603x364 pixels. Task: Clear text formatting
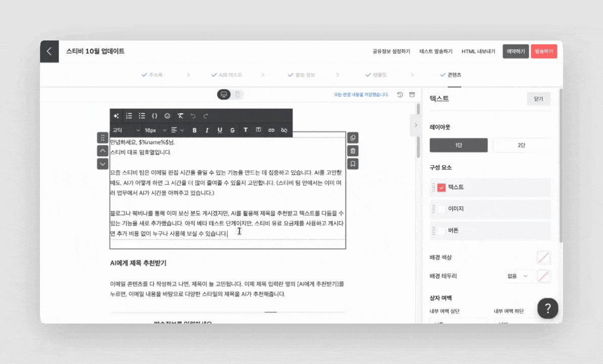(x=180, y=116)
